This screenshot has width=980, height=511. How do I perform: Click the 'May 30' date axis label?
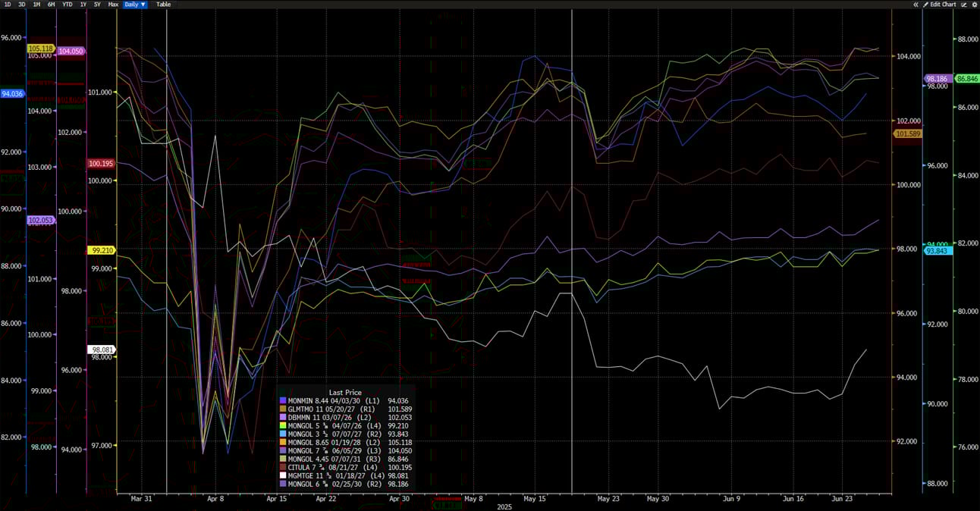[x=657, y=499]
